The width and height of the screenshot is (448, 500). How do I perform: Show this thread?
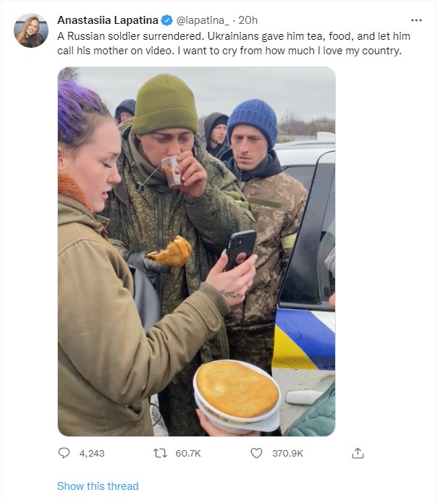(x=98, y=486)
